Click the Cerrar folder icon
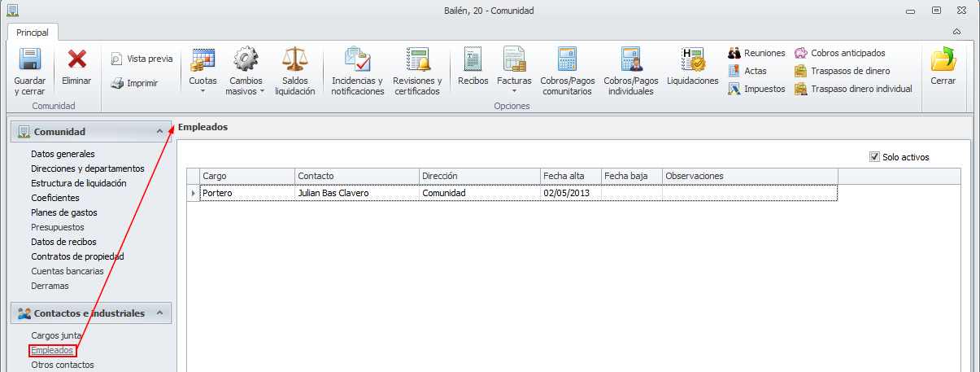The height and width of the screenshot is (372, 980). pos(943,59)
